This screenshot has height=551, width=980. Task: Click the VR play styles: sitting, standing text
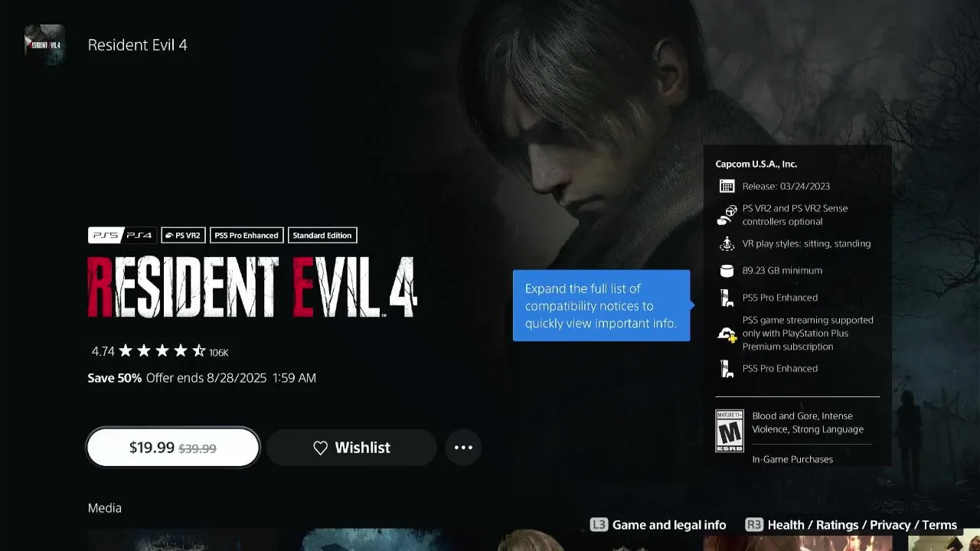(807, 243)
